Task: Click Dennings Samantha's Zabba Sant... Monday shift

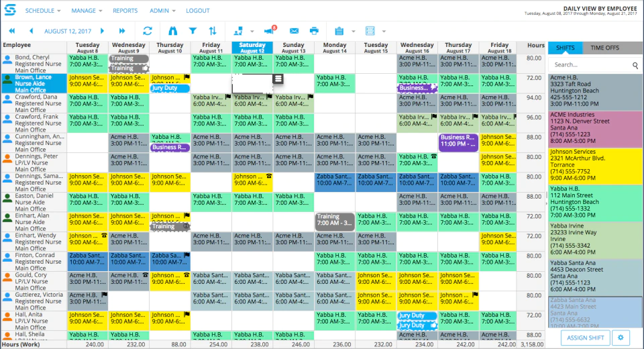Action: 335,182
